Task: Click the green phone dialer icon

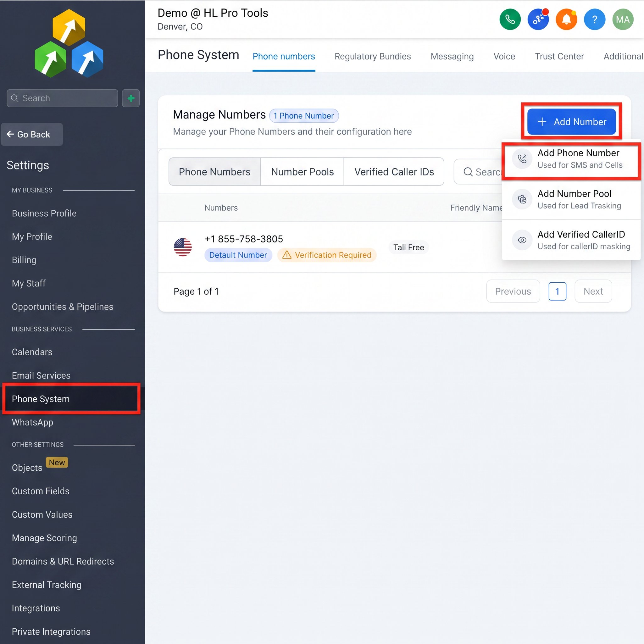Action: (510, 19)
